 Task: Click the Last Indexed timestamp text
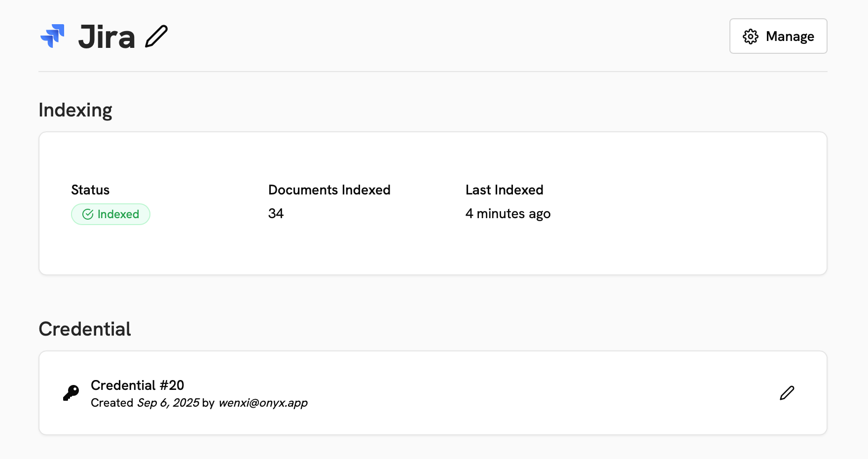click(508, 214)
